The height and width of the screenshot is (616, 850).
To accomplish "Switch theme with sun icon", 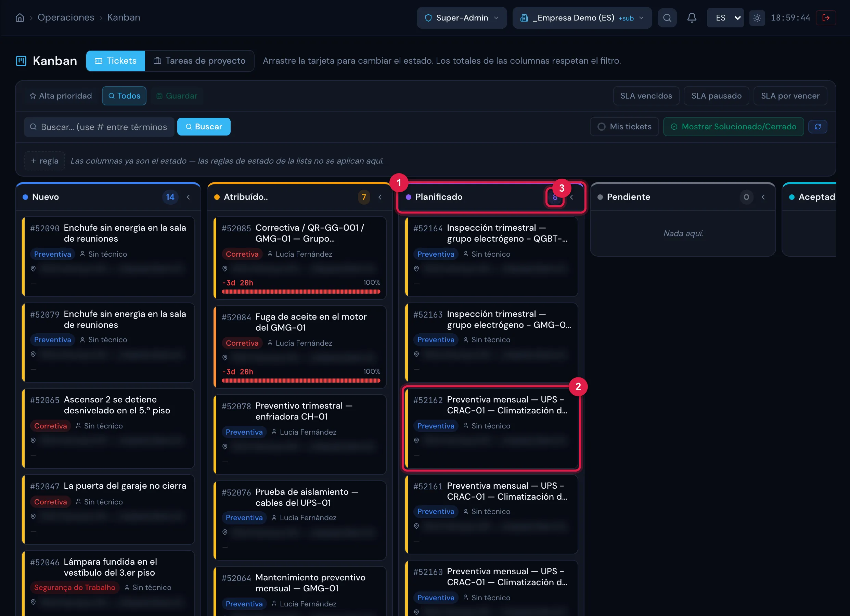I will 757,17.
